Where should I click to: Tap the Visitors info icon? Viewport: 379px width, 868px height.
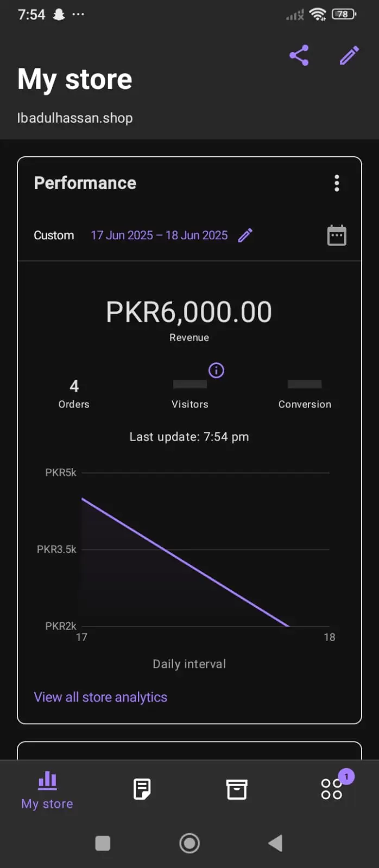point(216,371)
